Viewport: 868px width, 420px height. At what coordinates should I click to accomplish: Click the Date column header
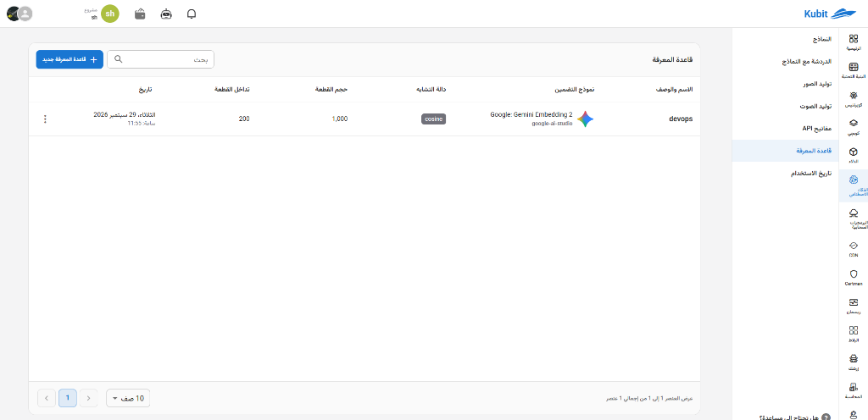(x=146, y=89)
